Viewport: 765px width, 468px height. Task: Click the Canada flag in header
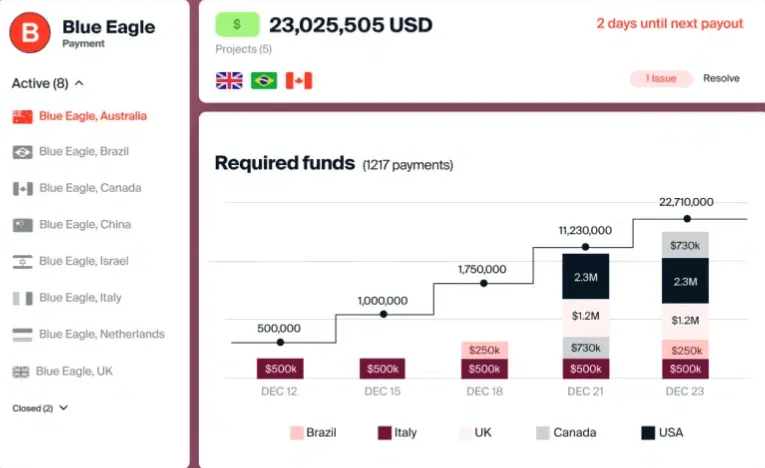[x=299, y=81]
